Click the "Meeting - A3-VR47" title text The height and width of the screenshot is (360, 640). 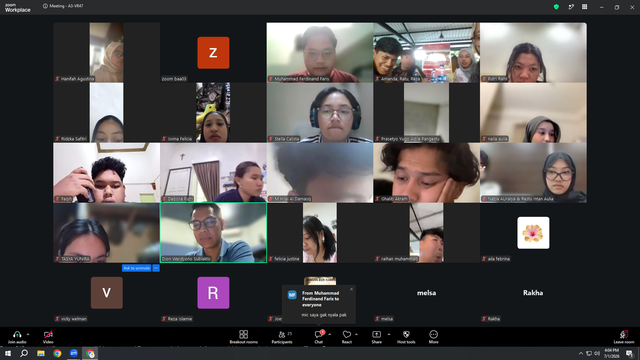[67, 6]
